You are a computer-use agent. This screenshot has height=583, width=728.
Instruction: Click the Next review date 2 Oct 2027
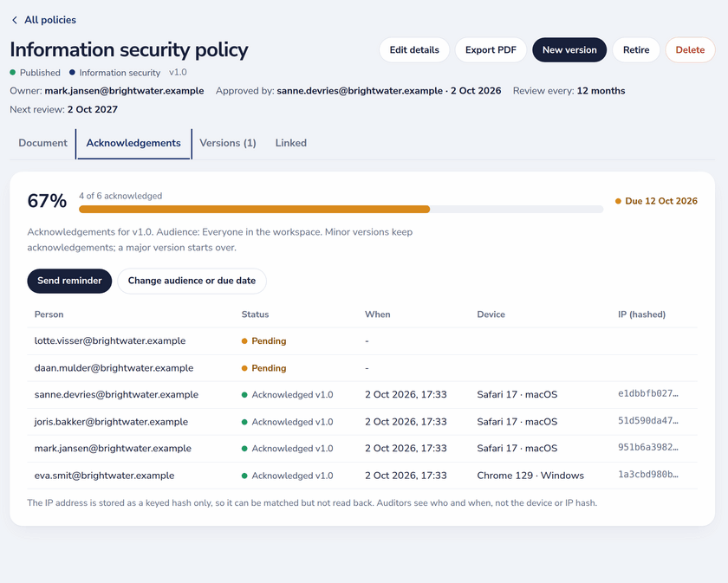click(x=93, y=109)
